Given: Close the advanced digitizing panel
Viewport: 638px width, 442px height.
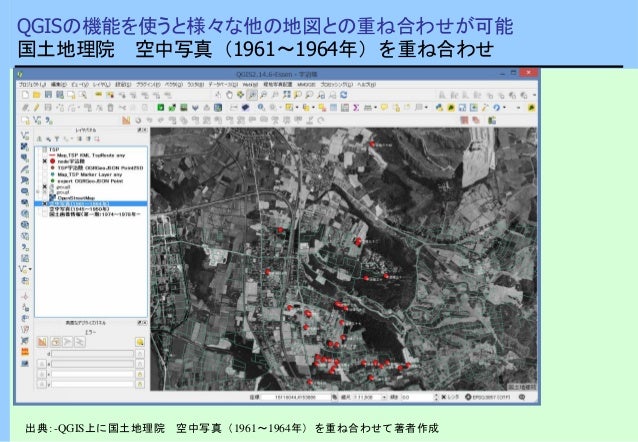Looking at the screenshot, I should coord(145,323).
